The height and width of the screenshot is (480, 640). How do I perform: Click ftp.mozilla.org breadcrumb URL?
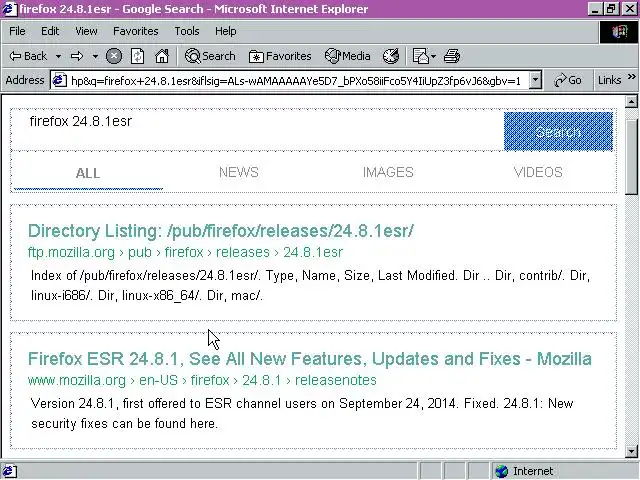185,252
